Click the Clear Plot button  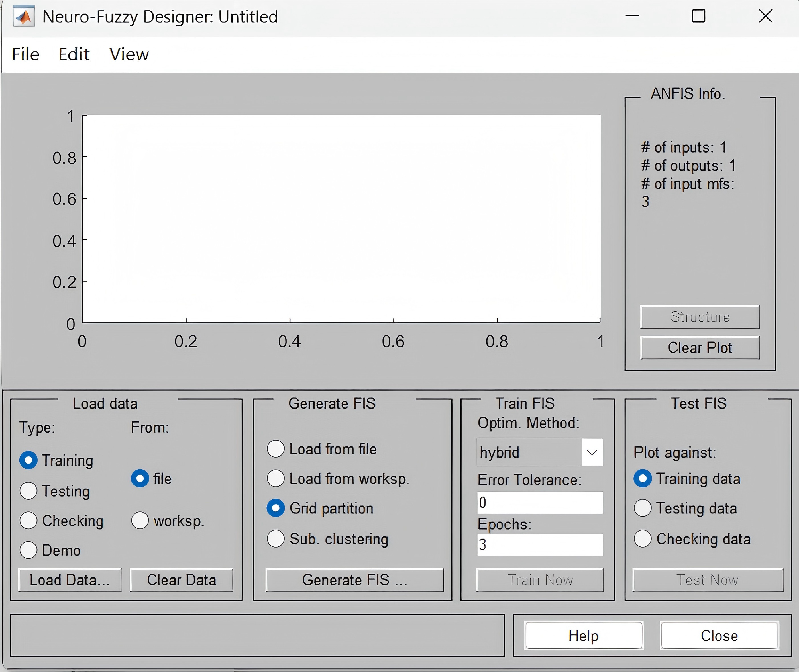tap(700, 347)
